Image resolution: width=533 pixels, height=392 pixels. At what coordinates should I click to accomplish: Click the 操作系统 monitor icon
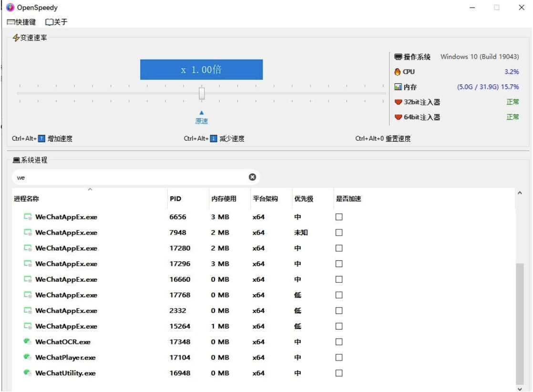point(398,57)
